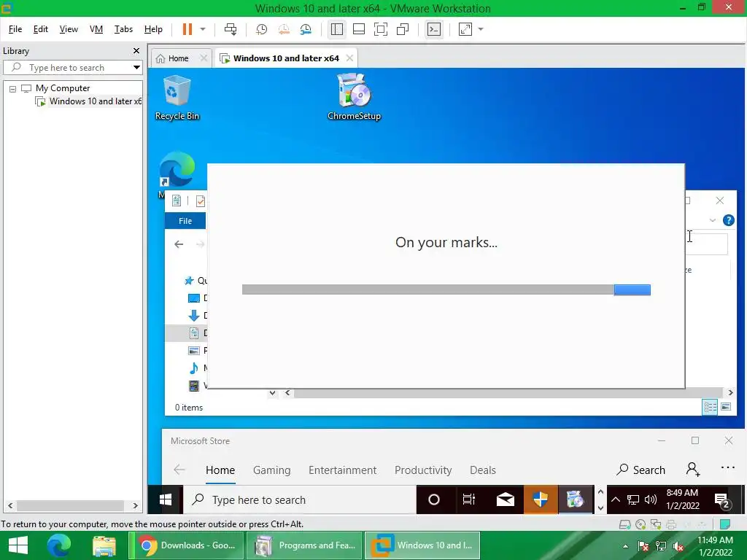Show hidden icons in guest system tray
This screenshot has height=560, width=747.
point(615,499)
